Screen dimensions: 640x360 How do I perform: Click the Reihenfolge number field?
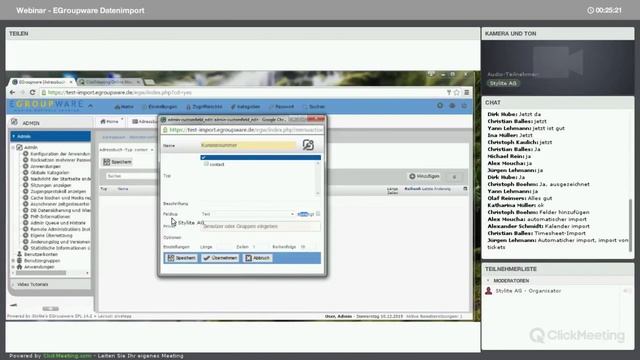click(x=308, y=247)
